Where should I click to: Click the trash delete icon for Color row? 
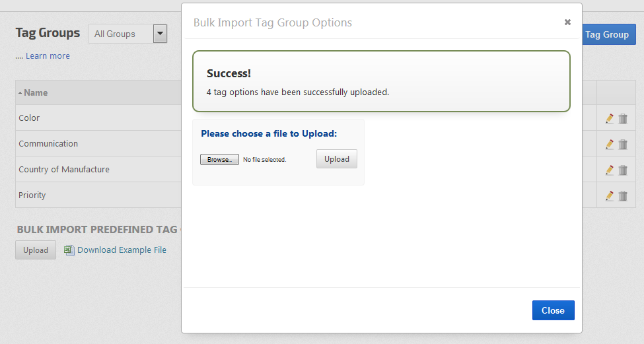tap(623, 119)
